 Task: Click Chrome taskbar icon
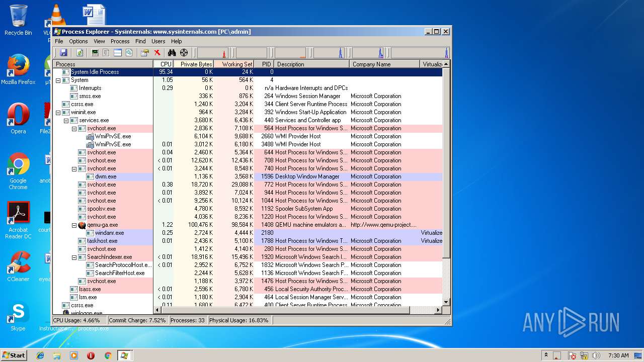click(x=108, y=355)
